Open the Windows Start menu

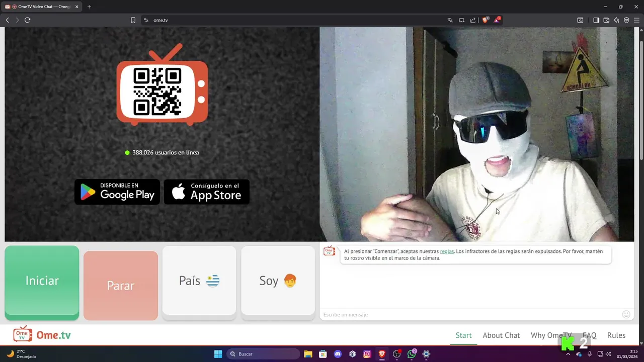[x=218, y=354]
